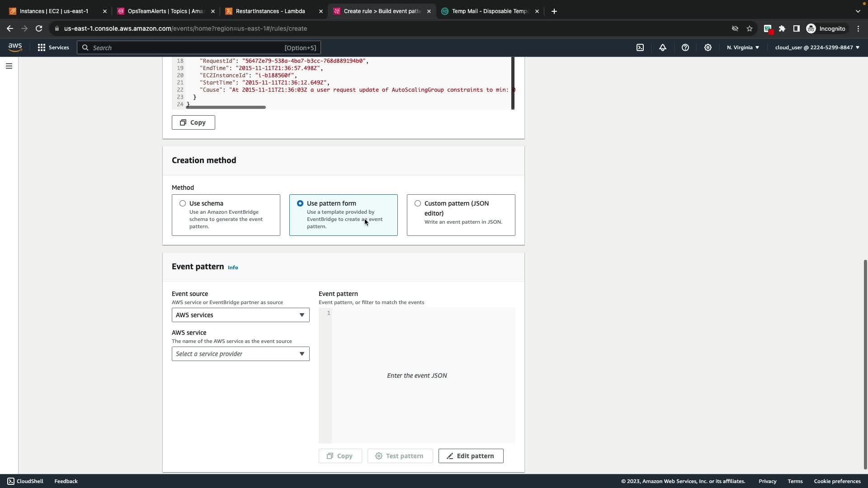Click the AWS console search field
This screenshot has width=868, height=488.
(x=199, y=47)
